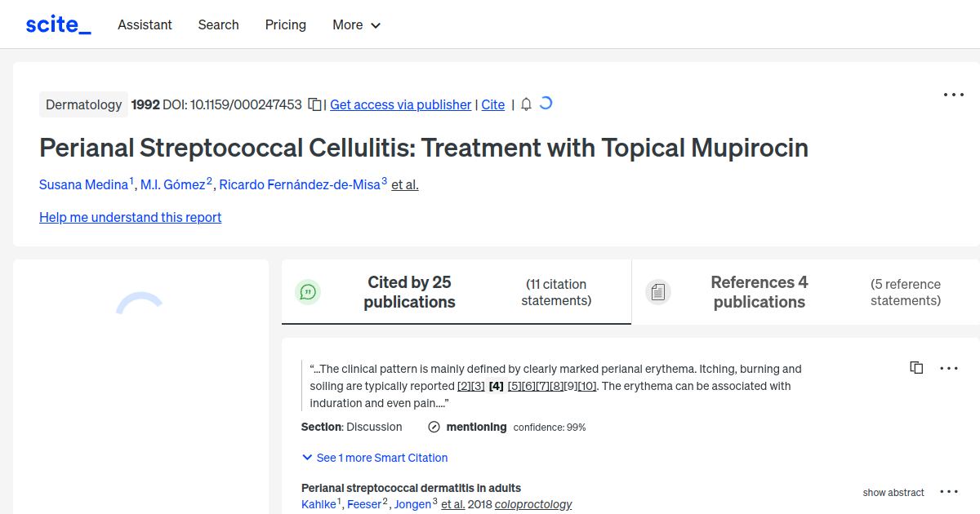This screenshot has height=514, width=980.
Task: Switch to the Cited by 25 publications tab
Action: pyautogui.click(x=409, y=291)
